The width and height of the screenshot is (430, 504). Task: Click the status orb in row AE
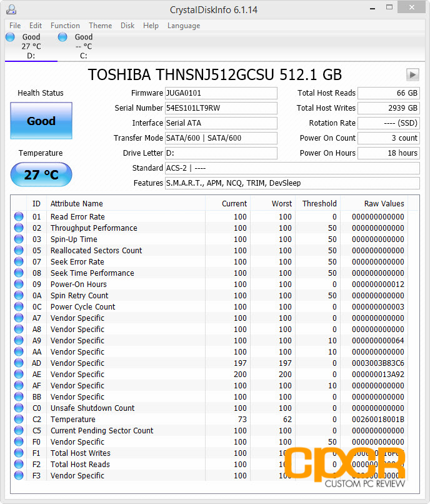(x=19, y=374)
